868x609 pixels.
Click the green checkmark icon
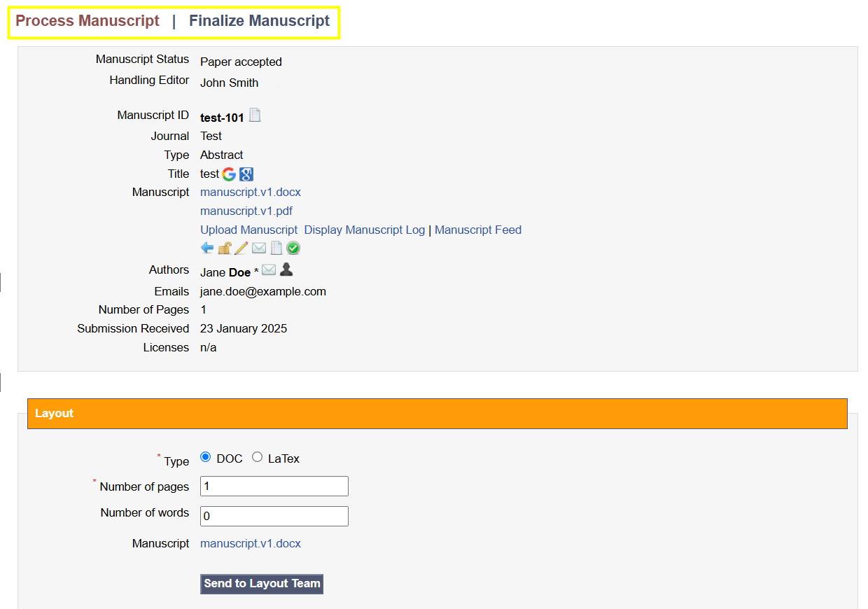293,248
